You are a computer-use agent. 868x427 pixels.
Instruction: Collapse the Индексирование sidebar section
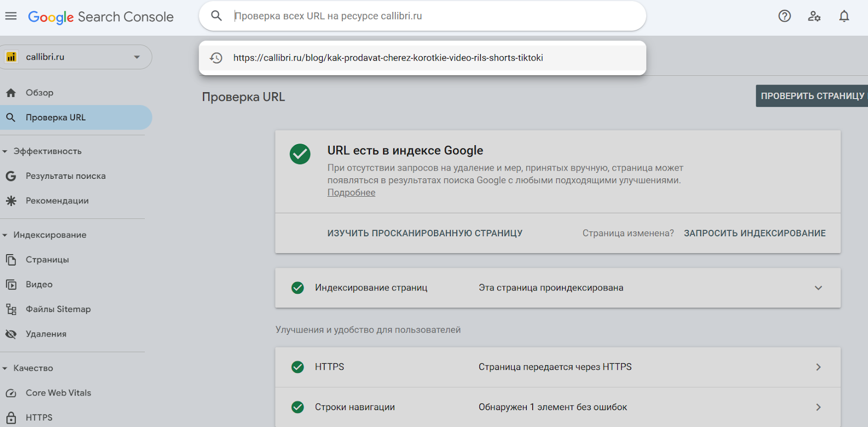pyautogui.click(x=5, y=235)
